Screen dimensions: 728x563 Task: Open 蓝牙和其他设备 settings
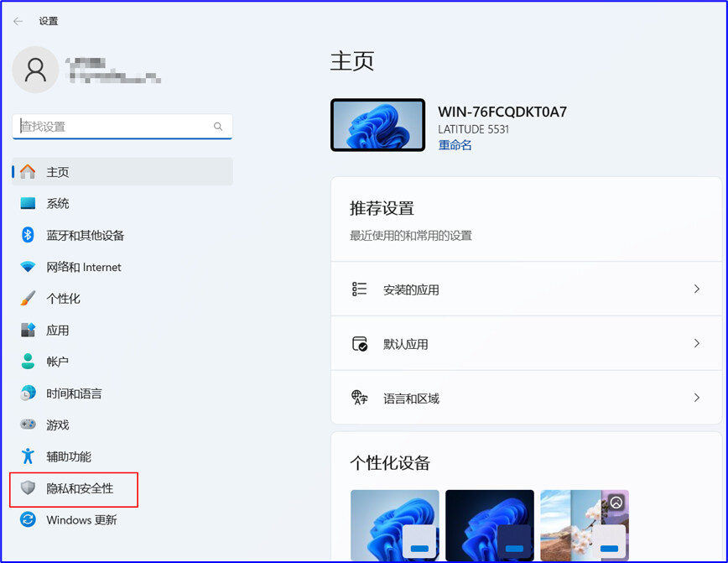pos(122,235)
